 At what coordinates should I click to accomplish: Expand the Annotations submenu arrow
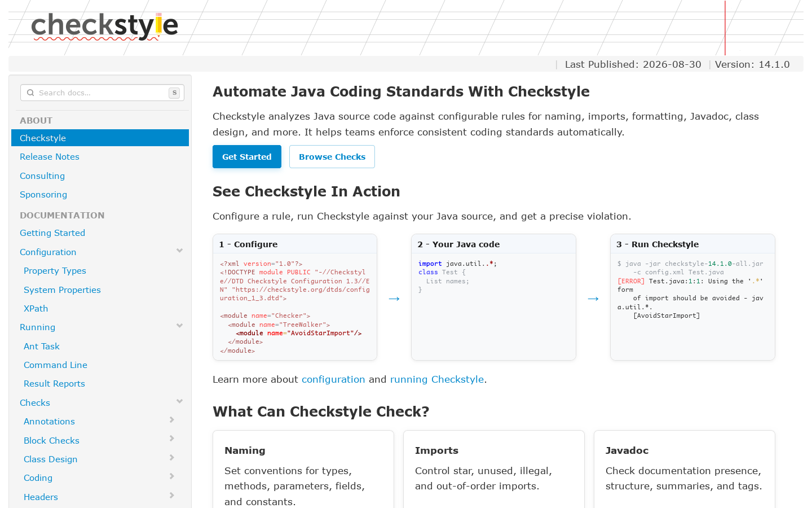(x=172, y=420)
